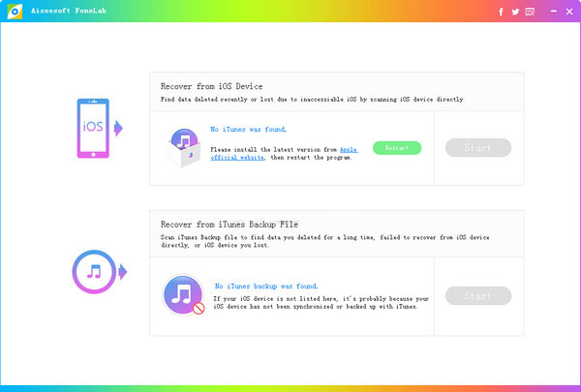The image size is (581, 392).
Task: Click the 'If your iOS device is not listed' note
Action: pyautogui.click(x=321, y=302)
